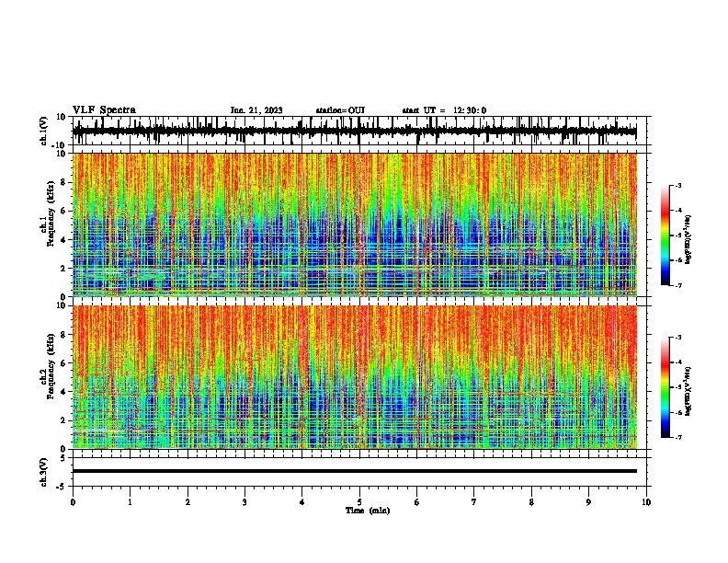Click the ch.1 black waveform trace

point(354,131)
